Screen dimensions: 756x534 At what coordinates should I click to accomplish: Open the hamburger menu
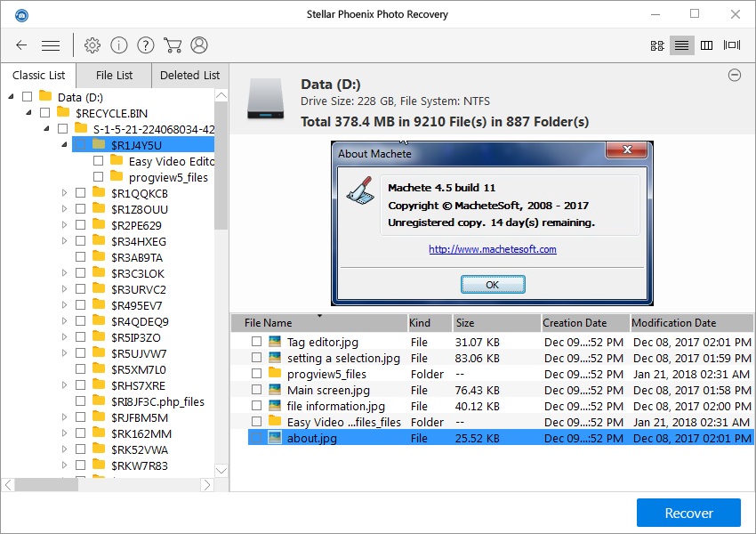pos(51,44)
